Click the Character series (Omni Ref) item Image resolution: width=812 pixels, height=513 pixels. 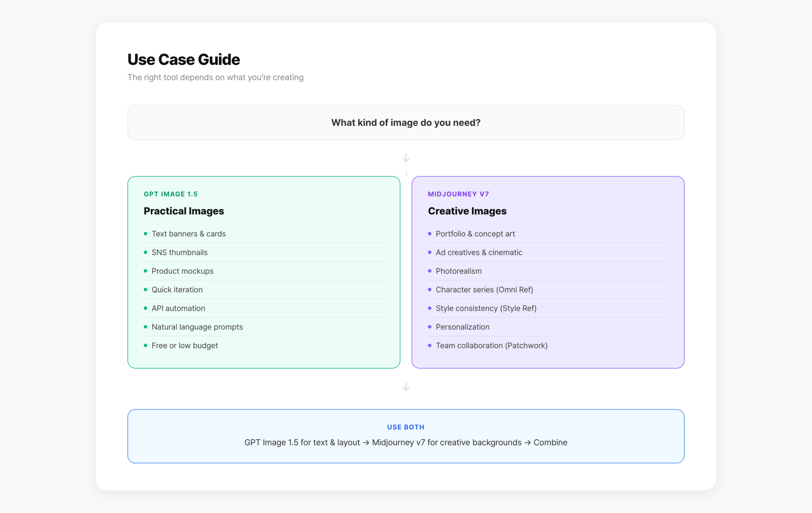(x=485, y=290)
